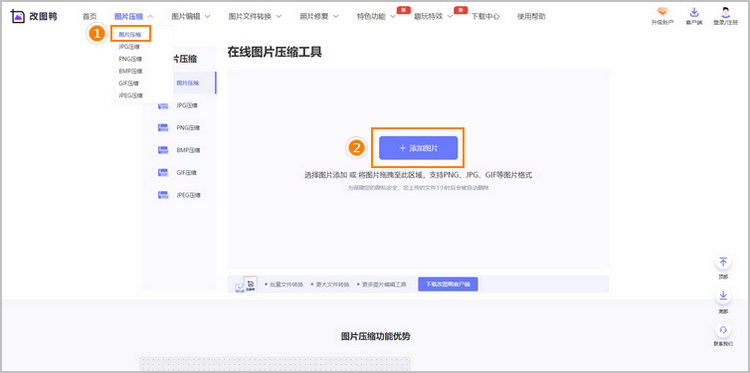Open the 升级账户 diamond icon
Viewport: 750px width, 373px height.
[662, 12]
